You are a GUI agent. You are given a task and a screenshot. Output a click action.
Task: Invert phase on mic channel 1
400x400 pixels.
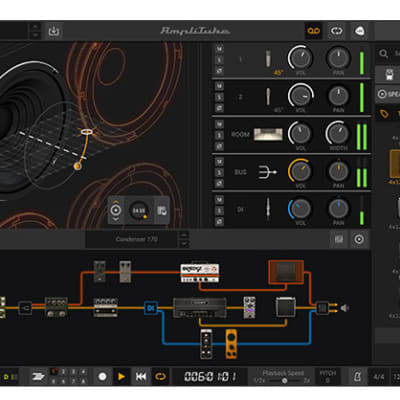point(219,71)
